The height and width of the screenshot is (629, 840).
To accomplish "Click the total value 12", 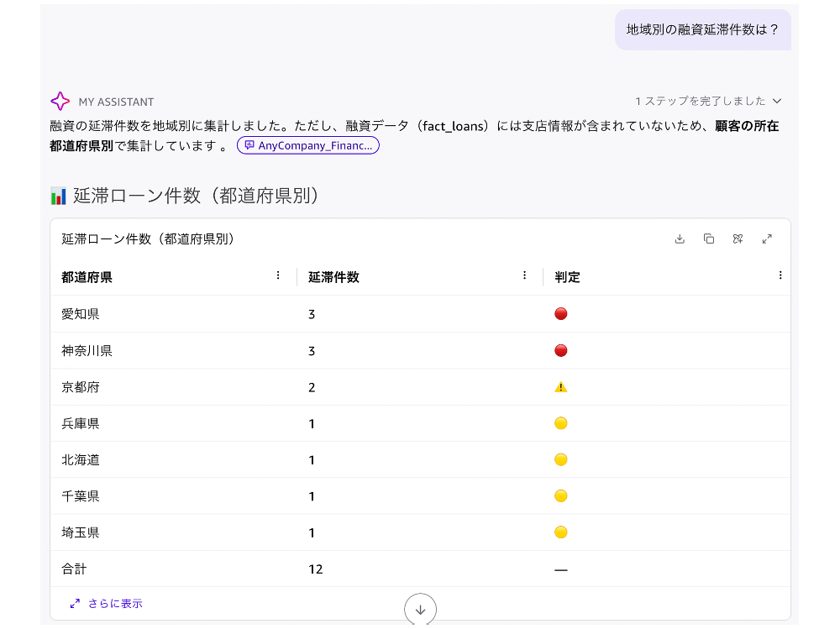I will coord(316,569).
